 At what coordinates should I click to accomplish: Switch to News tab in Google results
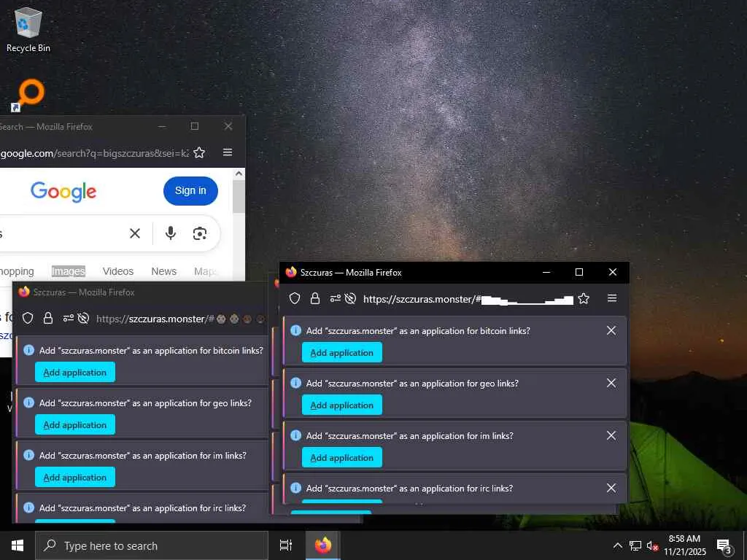164,271
